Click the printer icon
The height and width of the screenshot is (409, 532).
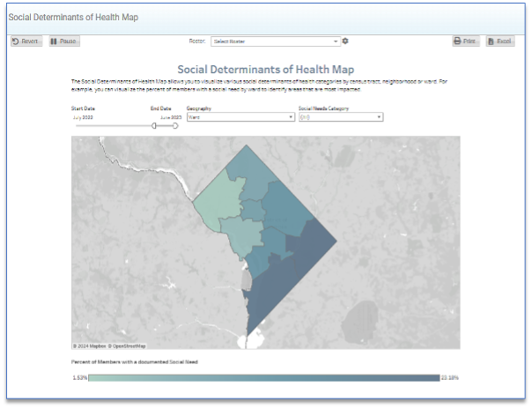pyautogui.click(x=458, y=41)
